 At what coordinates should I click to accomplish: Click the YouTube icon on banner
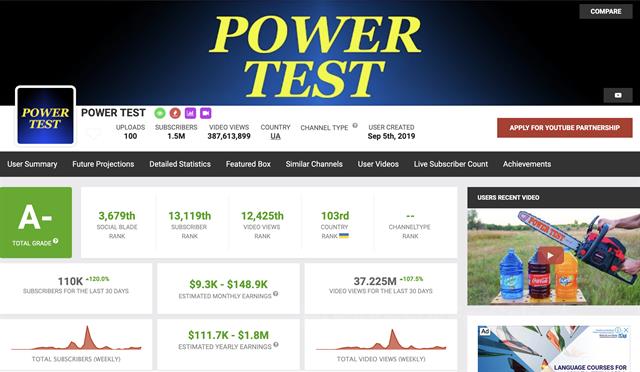(618, 95)
